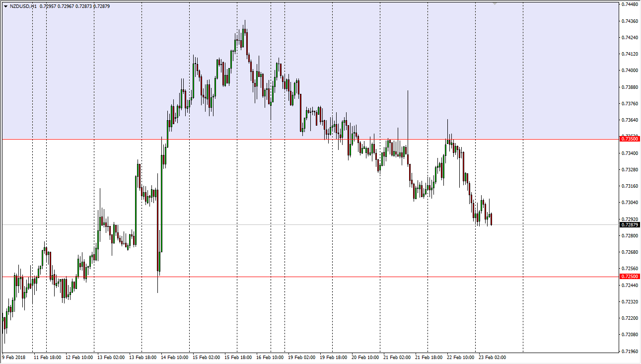Click the 0.72200 price scale value
641x364 pixels.
point(629,318)
